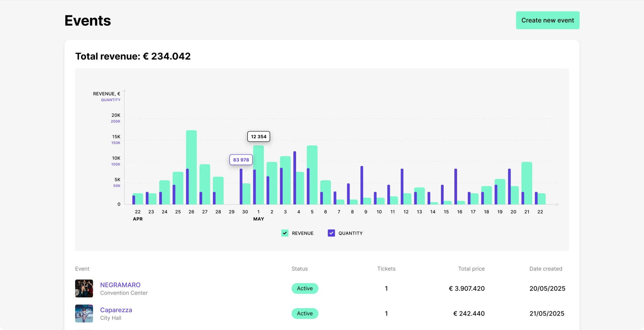Click the Total revenue € 234.042 heading
Screen dimensions: 644x330
[133, 56]
